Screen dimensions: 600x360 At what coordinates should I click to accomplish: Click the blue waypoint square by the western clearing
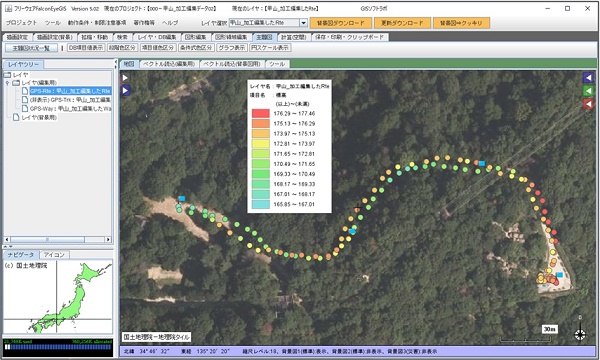click(x=182, y=199)
